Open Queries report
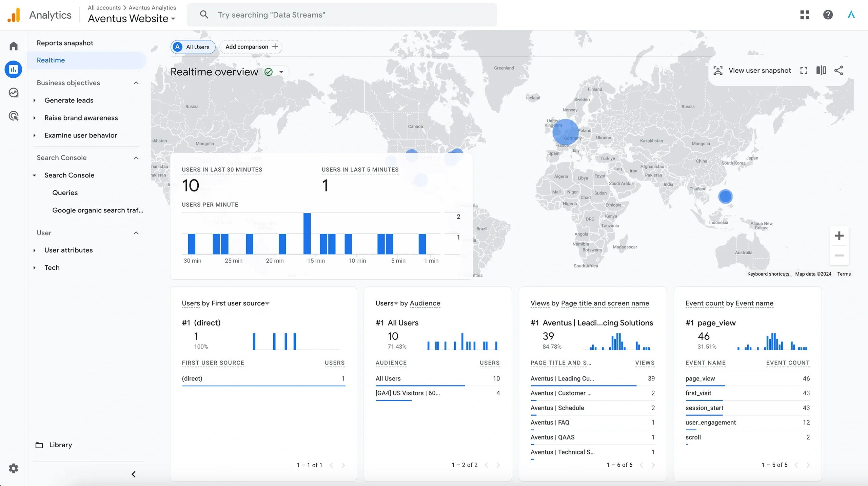868x486 pixels. tap(65, 193)
